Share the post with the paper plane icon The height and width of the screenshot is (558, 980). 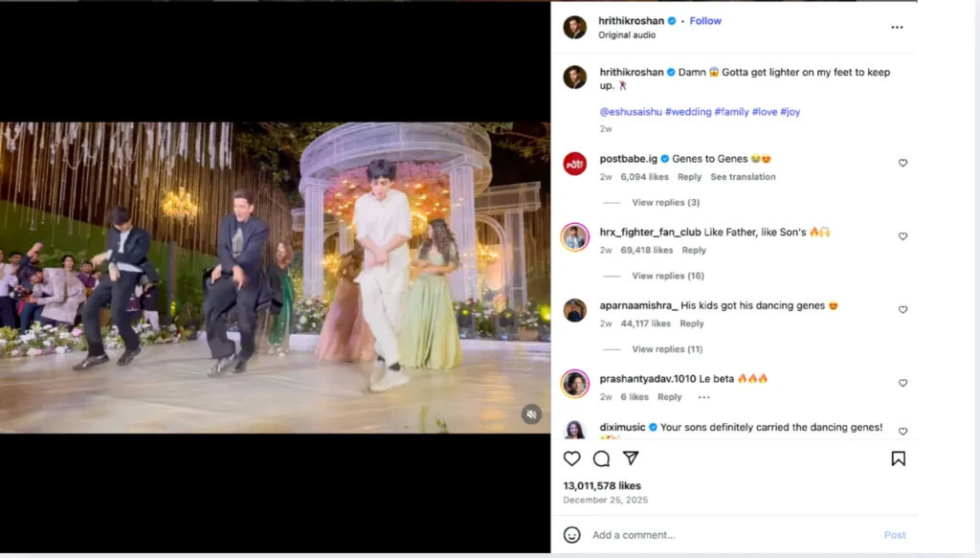631,458
